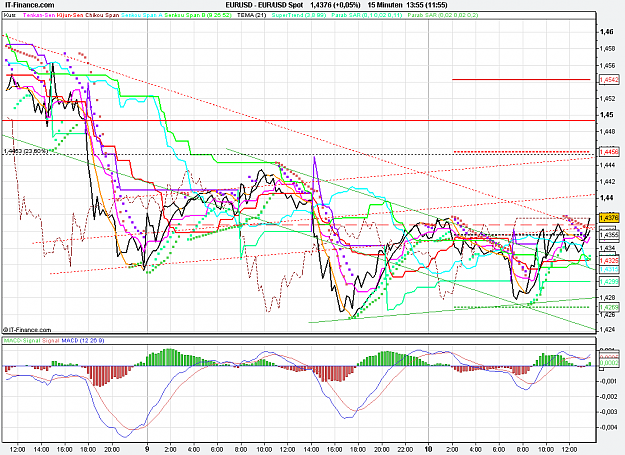Click the MACD (12 26 9) legend label
This screenshot has height=455, width=625.
tap(83, 341)
